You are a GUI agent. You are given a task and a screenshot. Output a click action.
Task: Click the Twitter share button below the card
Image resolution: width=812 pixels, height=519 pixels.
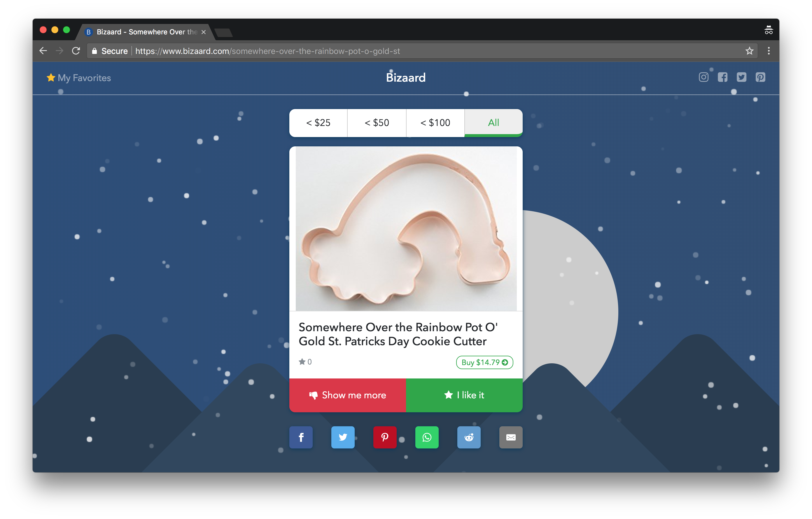(343, 437)
